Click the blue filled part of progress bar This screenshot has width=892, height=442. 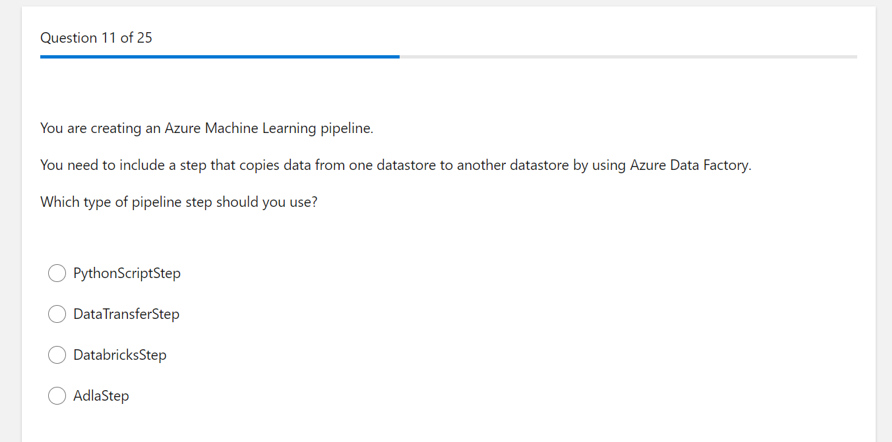point(220,57)
